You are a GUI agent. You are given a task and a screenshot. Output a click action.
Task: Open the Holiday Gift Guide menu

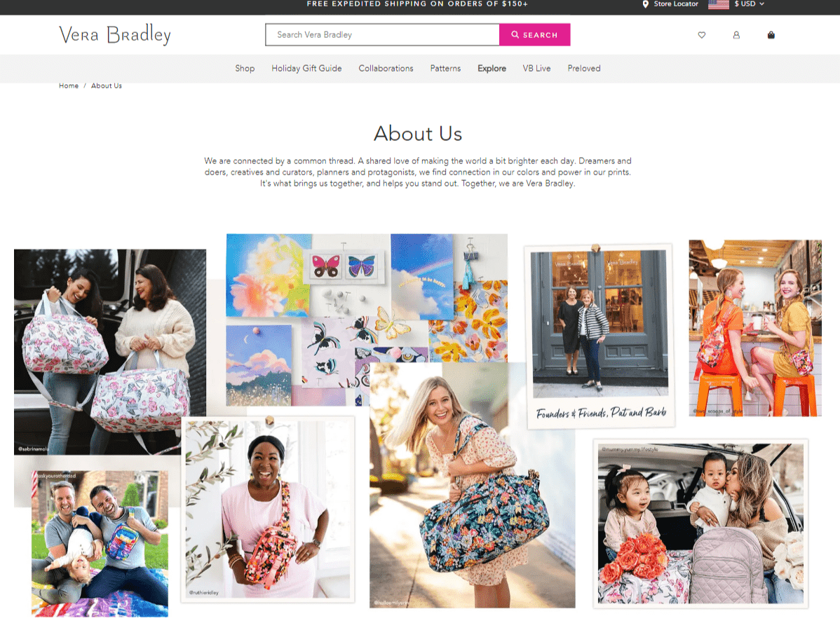(x=306, y=69)
